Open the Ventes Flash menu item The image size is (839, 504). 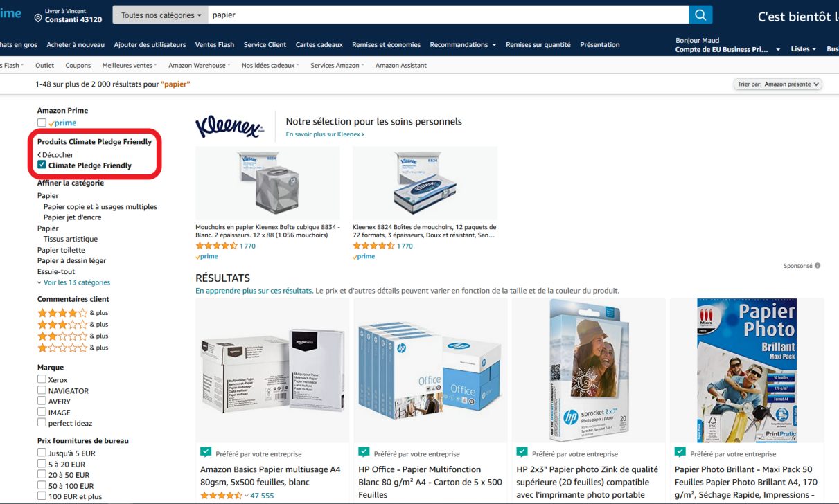coord(215,45)
